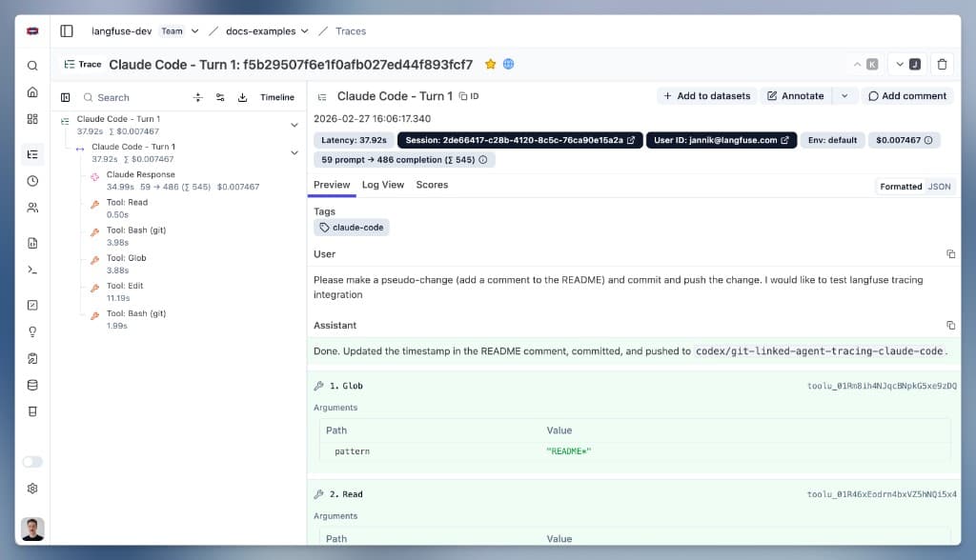Open the Annotate dropdown arrow

tap(844, 96)
